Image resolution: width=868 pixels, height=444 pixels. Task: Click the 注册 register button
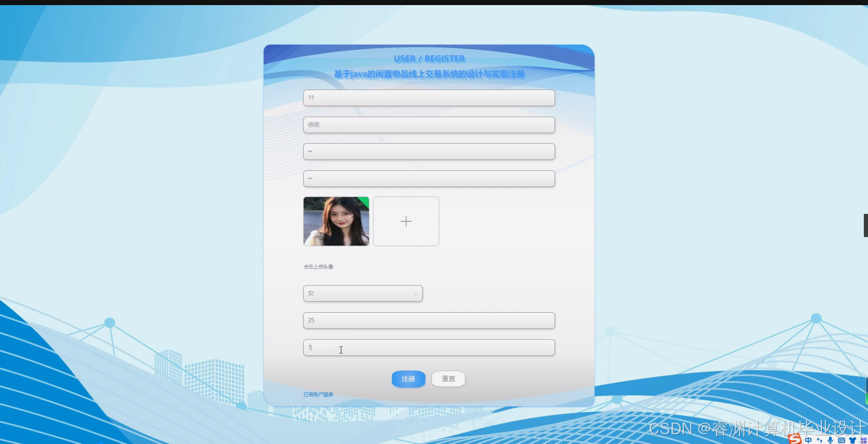pos(408,379)
